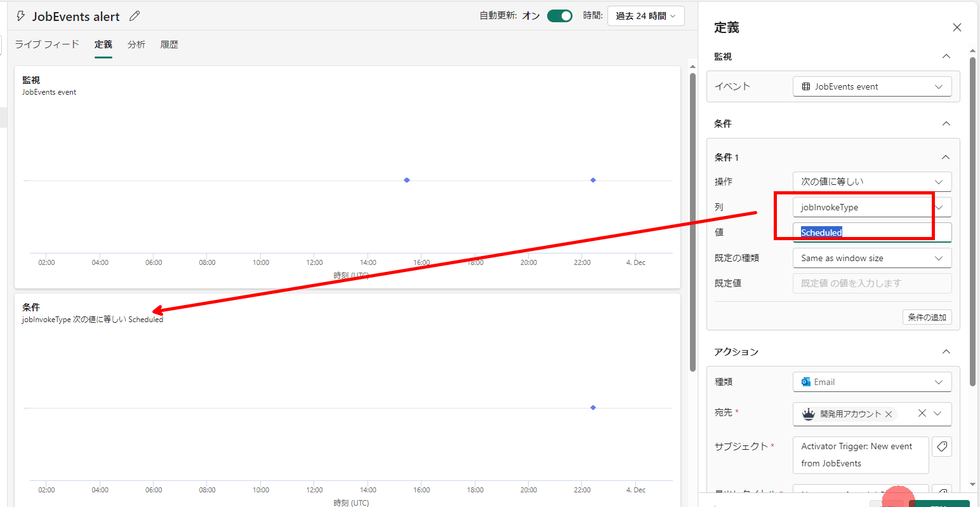Open the JobEvents event dropdown
Viewport: 980px width, 507px height.
pos(872,86)
